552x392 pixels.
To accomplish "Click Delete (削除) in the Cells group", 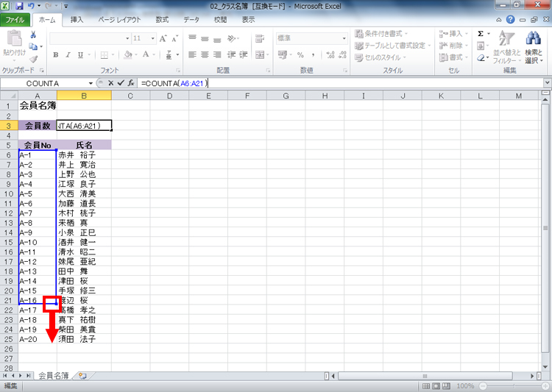I will click(x=453, y=46).
